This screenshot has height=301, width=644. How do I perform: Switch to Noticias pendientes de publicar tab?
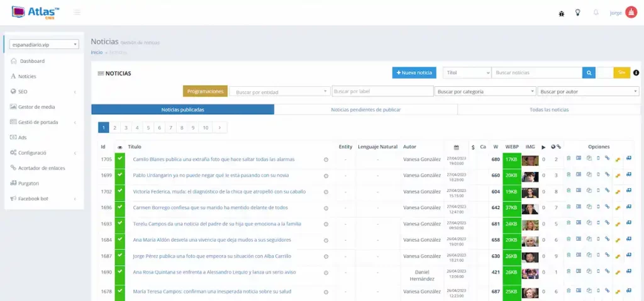[365, 110]
